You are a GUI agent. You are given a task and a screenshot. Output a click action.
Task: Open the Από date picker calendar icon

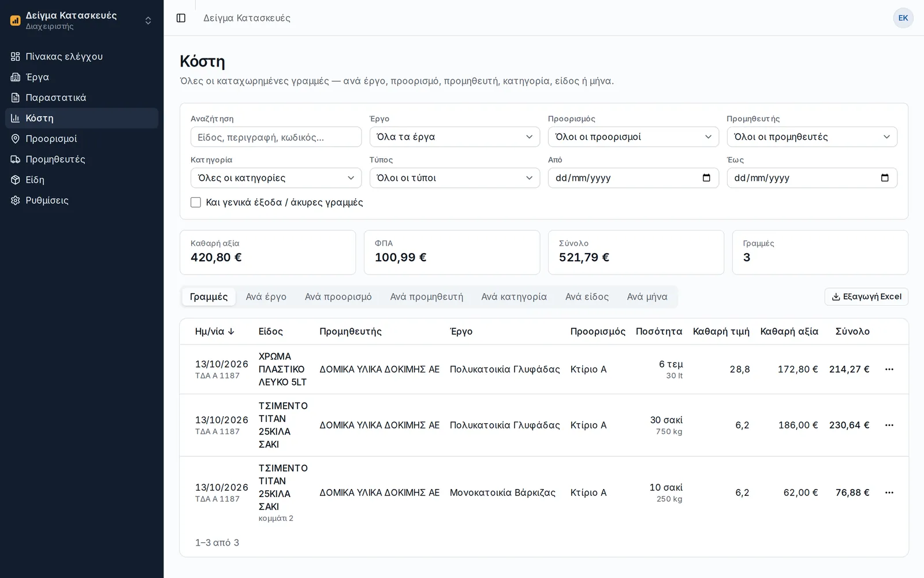pos(706,177)
